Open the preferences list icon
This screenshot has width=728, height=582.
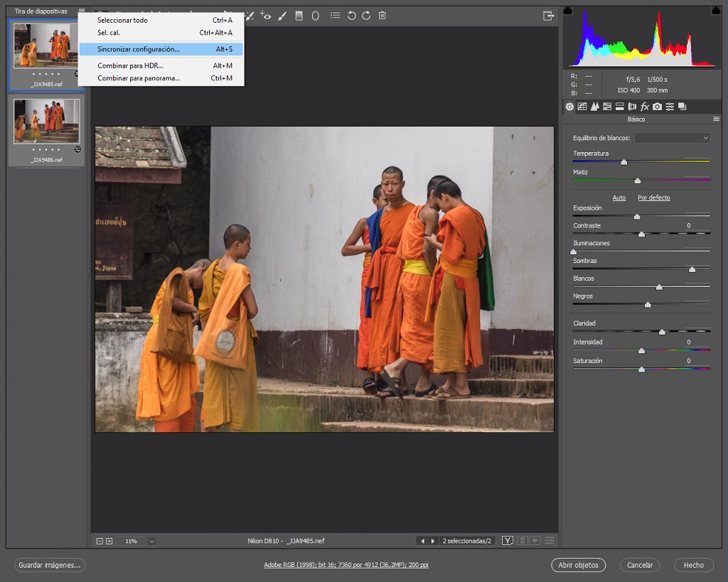click(x=335, y=16)
